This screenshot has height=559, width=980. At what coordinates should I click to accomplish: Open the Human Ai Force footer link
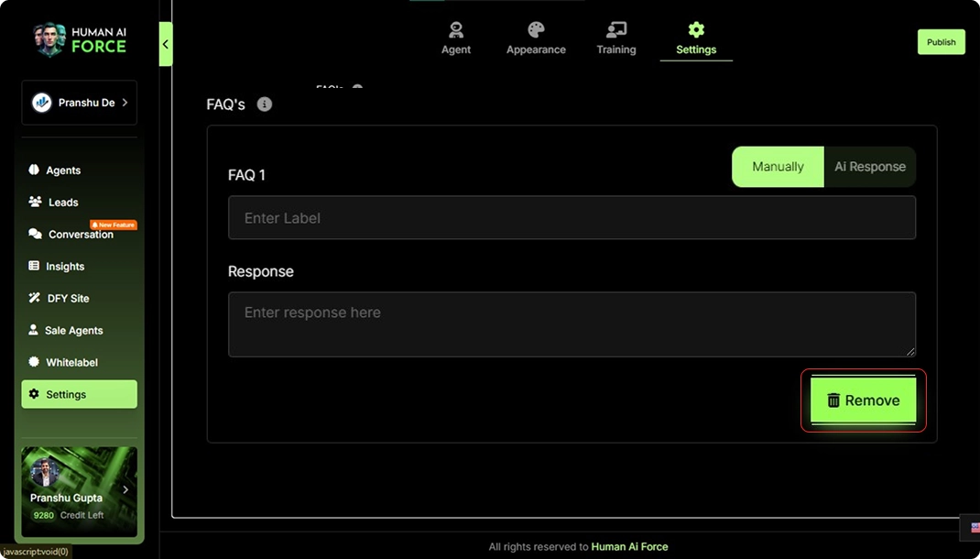629,547
